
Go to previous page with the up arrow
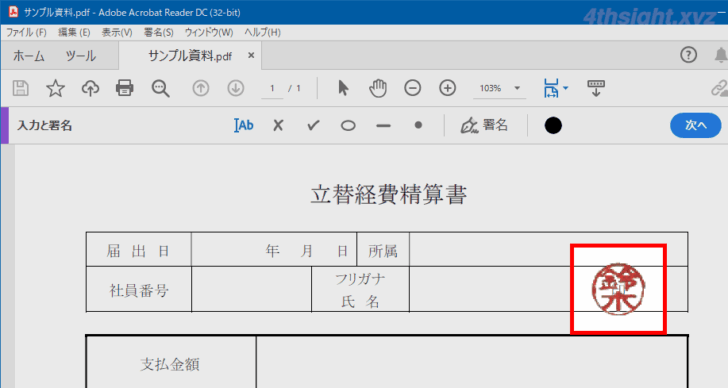201,88
